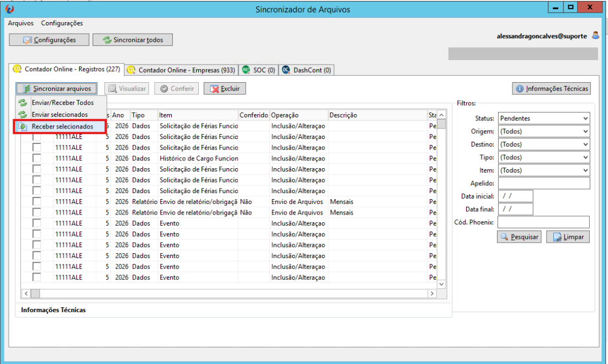Focus the Data inicial date field

point(515,196)
